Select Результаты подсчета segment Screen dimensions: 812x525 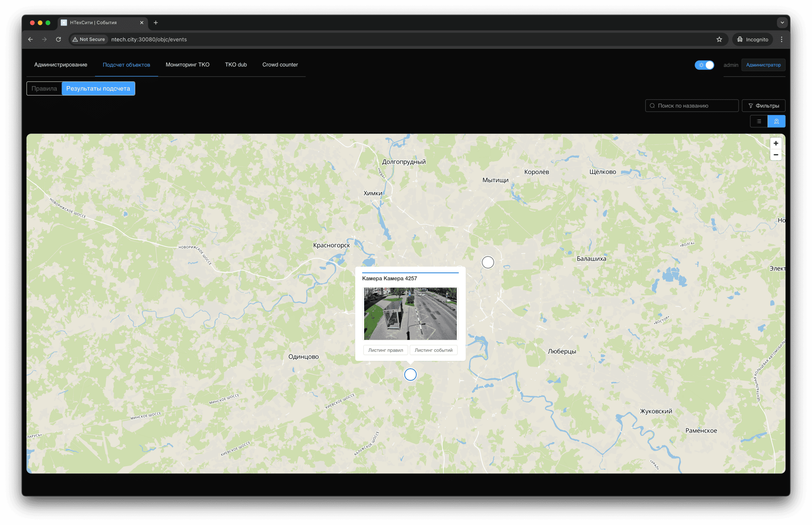click(x=98, y=89)
